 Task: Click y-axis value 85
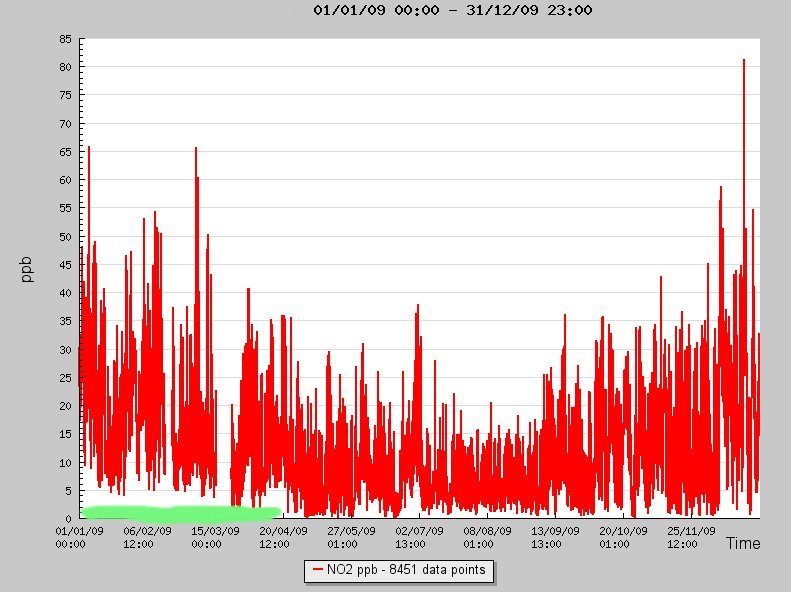point(66,39)
